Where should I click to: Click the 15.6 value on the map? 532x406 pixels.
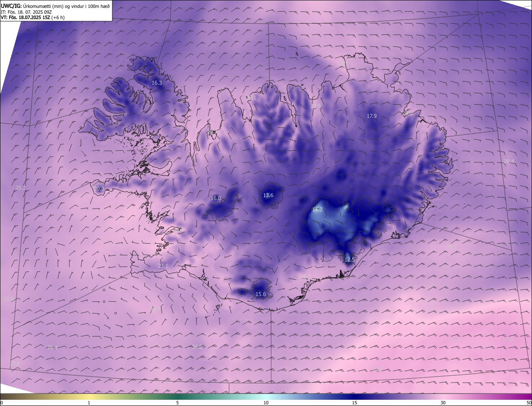[261, 294]
